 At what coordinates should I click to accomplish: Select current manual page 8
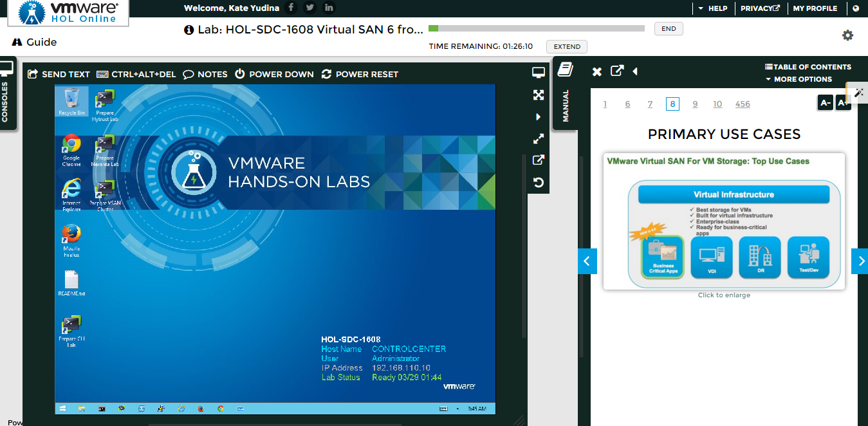click(x=672, y=104)
